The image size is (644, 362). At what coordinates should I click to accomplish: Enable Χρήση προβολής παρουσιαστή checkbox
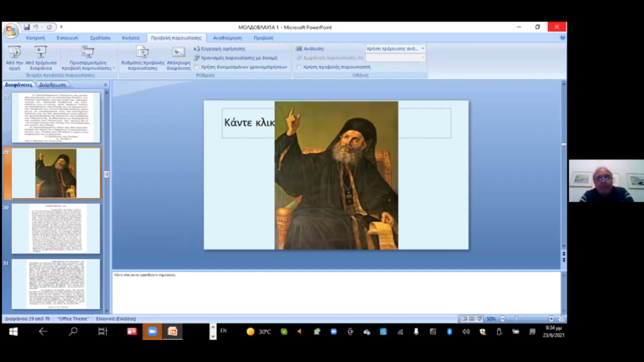point(299,67)
